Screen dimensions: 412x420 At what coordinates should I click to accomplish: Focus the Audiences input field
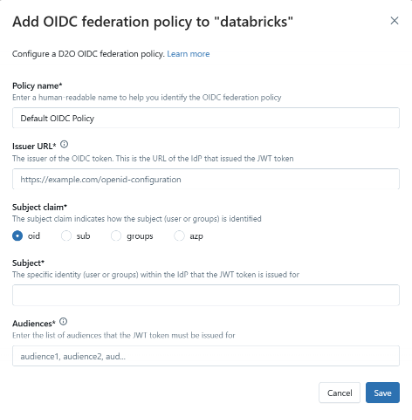tap(206, 356)
